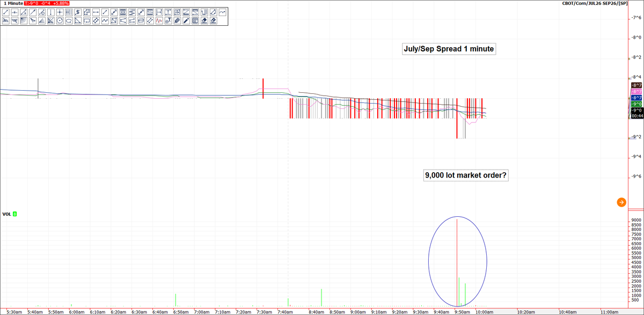Select the dollar sign measurement tool

coord(78,12)
